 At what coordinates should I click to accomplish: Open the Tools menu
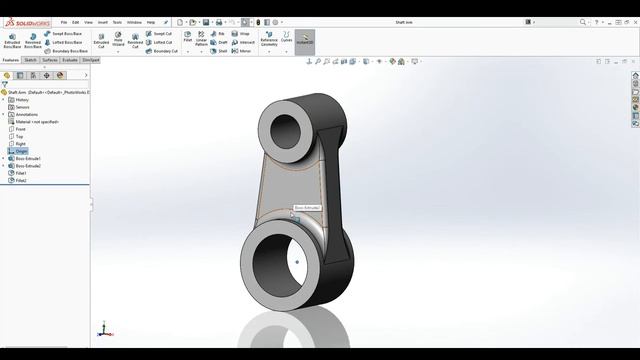[117, 22]
